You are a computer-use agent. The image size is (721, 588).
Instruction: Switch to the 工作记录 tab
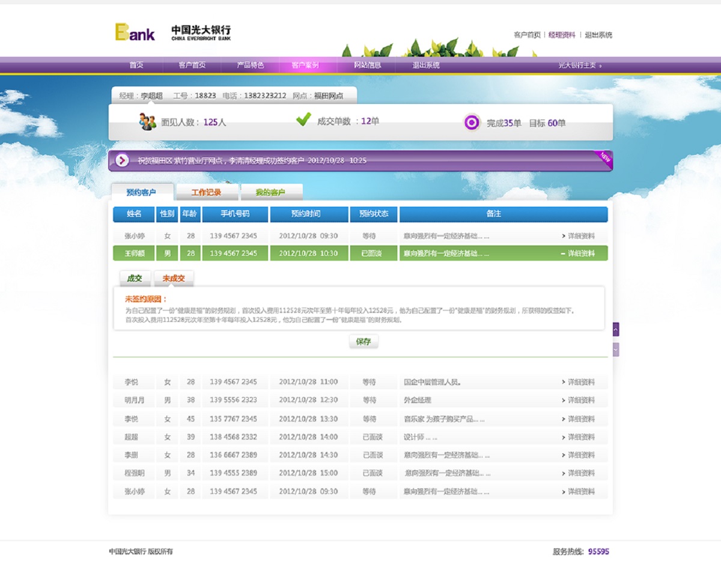tap(207, 192)
